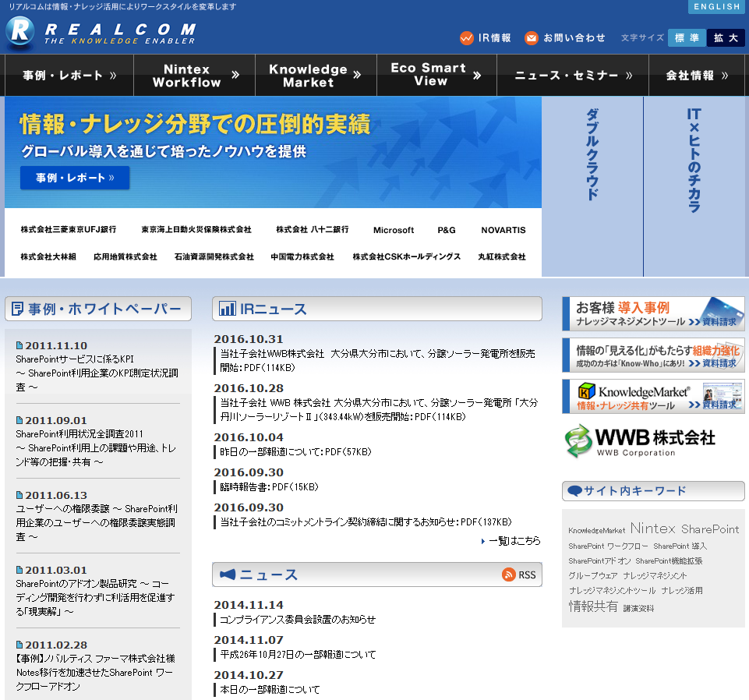Open ユーザーへの権限委譲 white paper
This screenshot has height=700, width=749.
[x=97, y=523]
